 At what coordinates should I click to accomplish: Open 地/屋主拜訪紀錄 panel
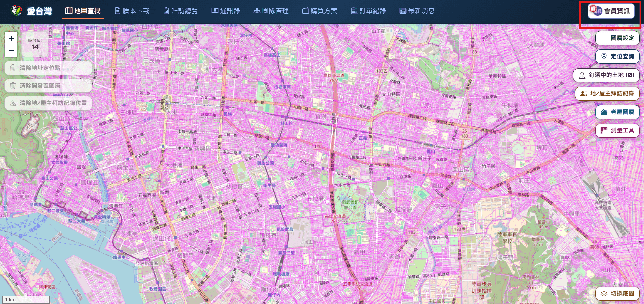607,93
